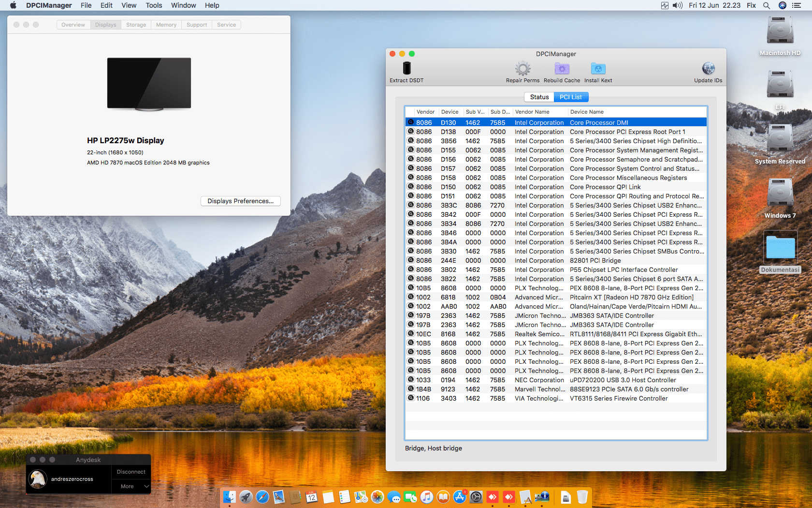Open the Dokumentasi folder on desktop
Viewport: 812px width, 508px height.
click(780, 248)
